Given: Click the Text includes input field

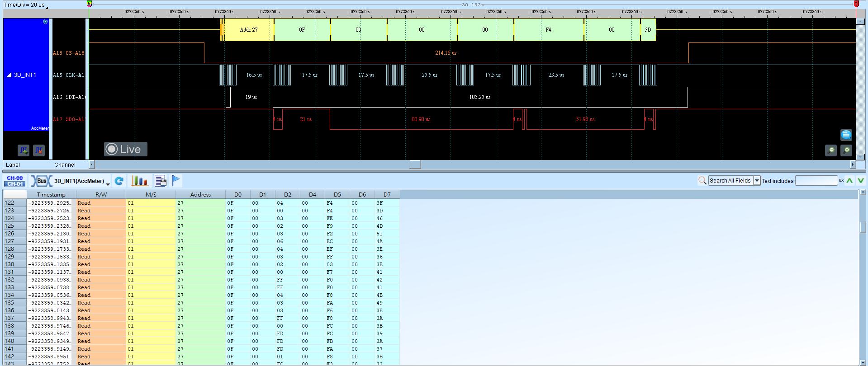Looking at the screenshot, I should tap(816, 181).
